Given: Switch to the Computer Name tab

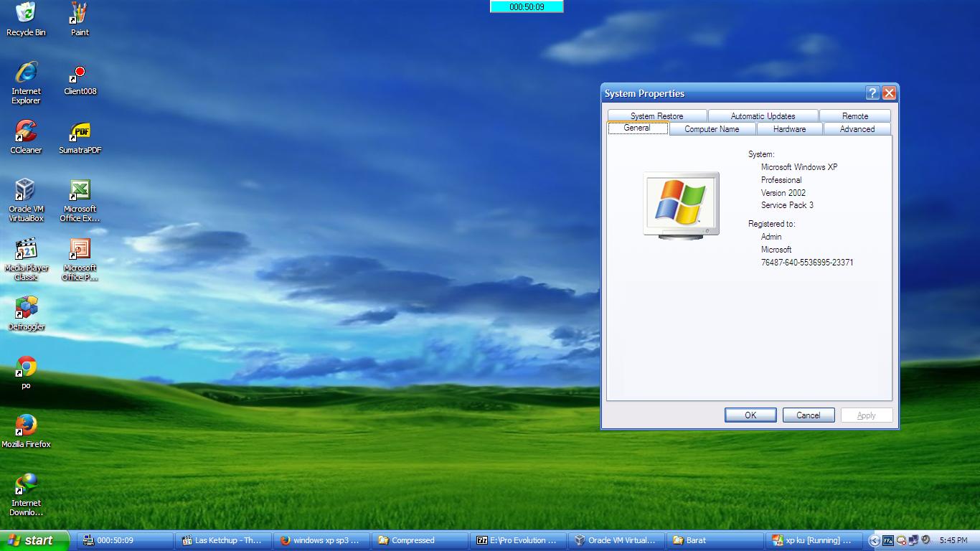Looking at the screenshot, I should (x=712, y=129).
